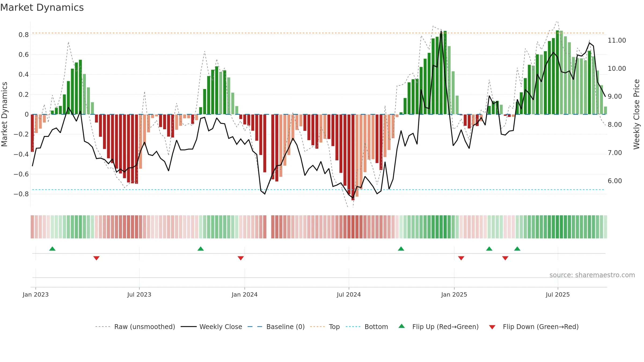Click the 'Jan 2024' x-axis label
The width and height of the screenshot is (644, 362).
click(x=245, y=295)
